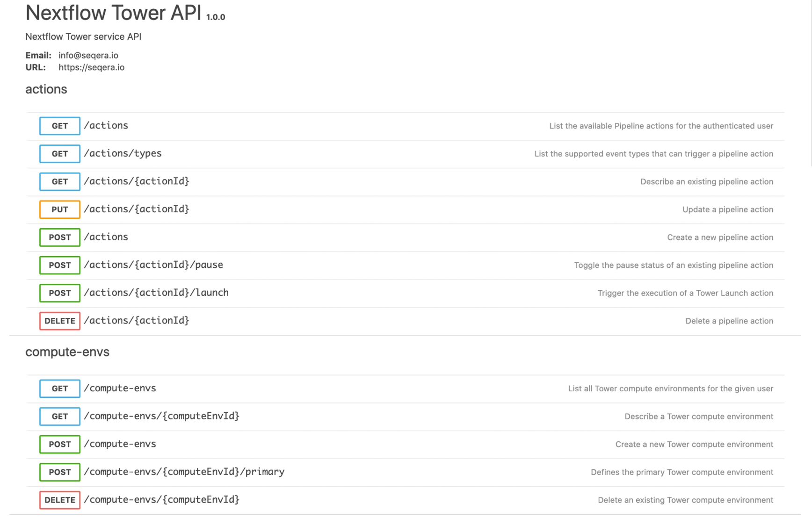Click "Update a pipeline action" description
Viewport: 812px width, 518px height.
click(x=727, y=209)
